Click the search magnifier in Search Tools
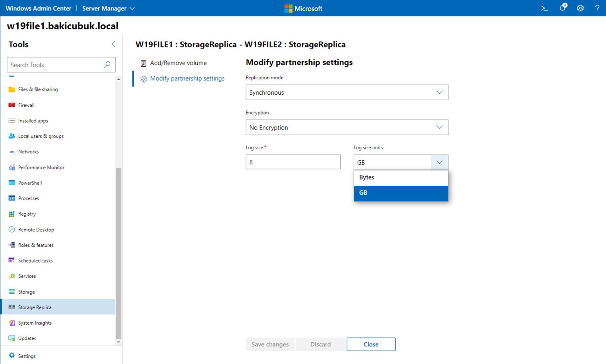The width and height of the screenshot is (606, 364). 107,64
